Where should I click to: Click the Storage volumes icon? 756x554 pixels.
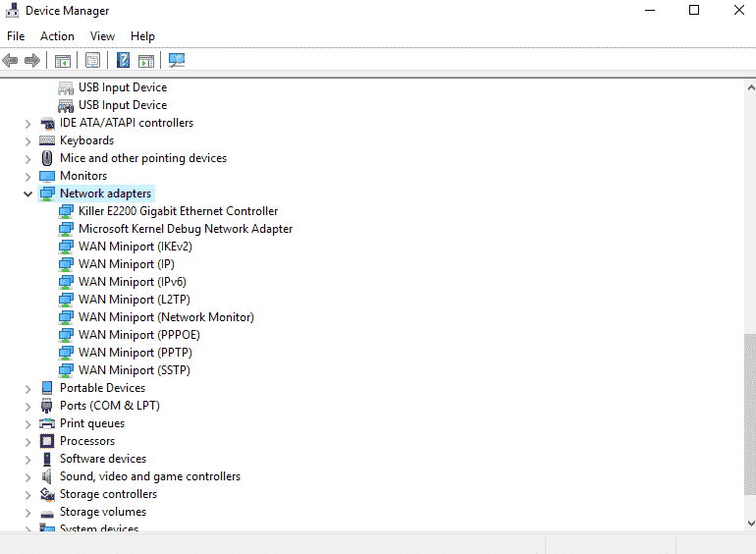47,514
